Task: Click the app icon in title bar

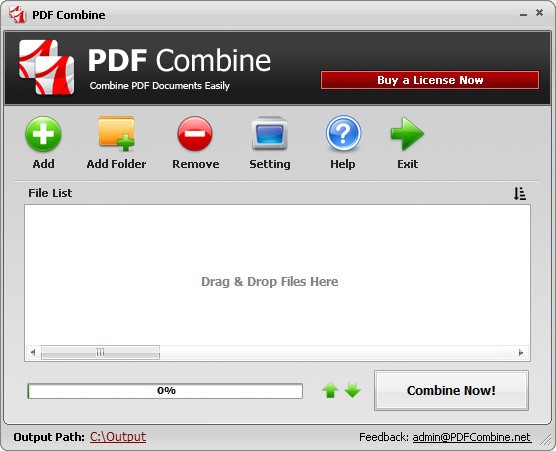Action: [x=18, y=15]
